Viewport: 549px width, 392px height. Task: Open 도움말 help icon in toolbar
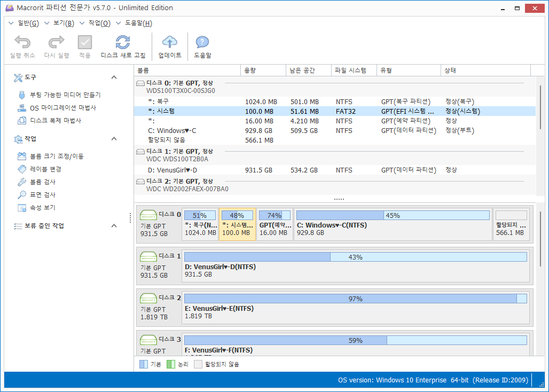point(202,43)
